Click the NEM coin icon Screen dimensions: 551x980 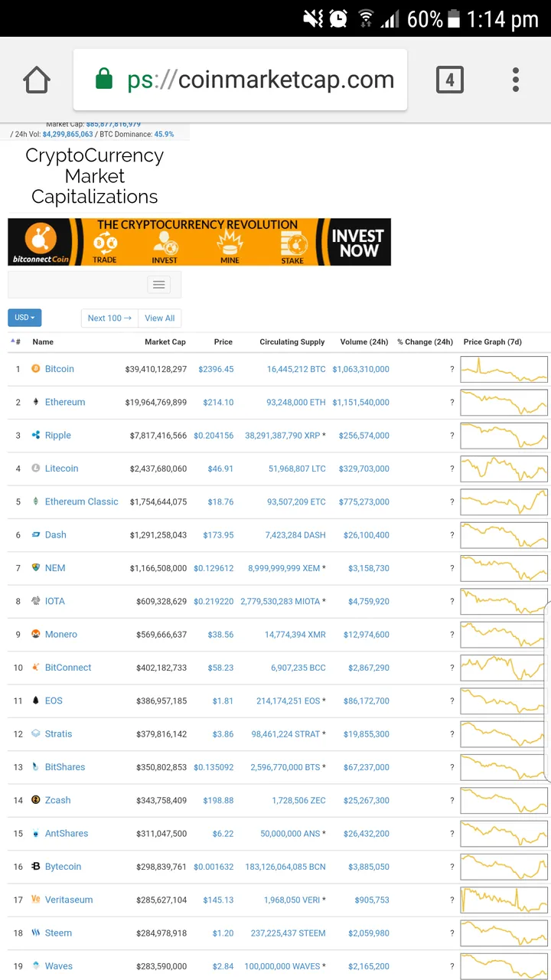(x=35, y=567)
